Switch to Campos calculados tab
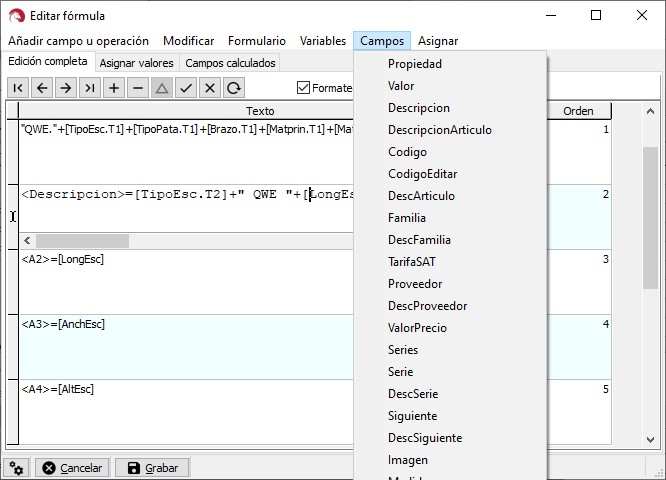The image size is (666, 480). point(230,63)
